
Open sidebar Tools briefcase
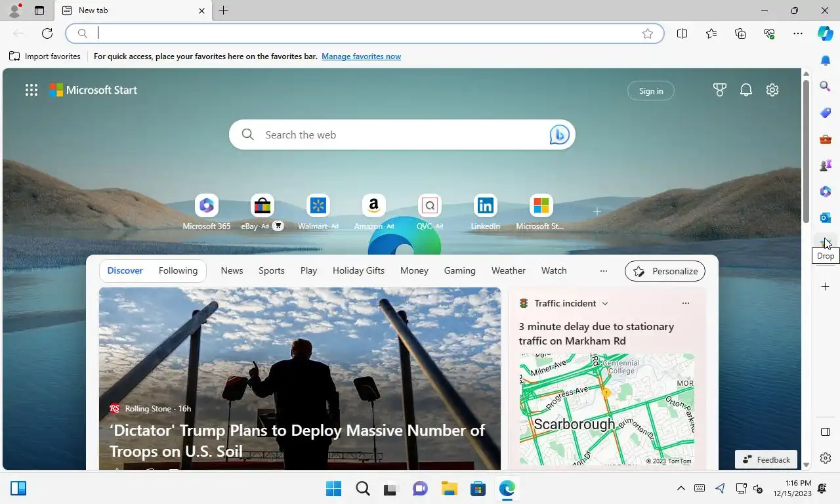(x=826, y=139)
